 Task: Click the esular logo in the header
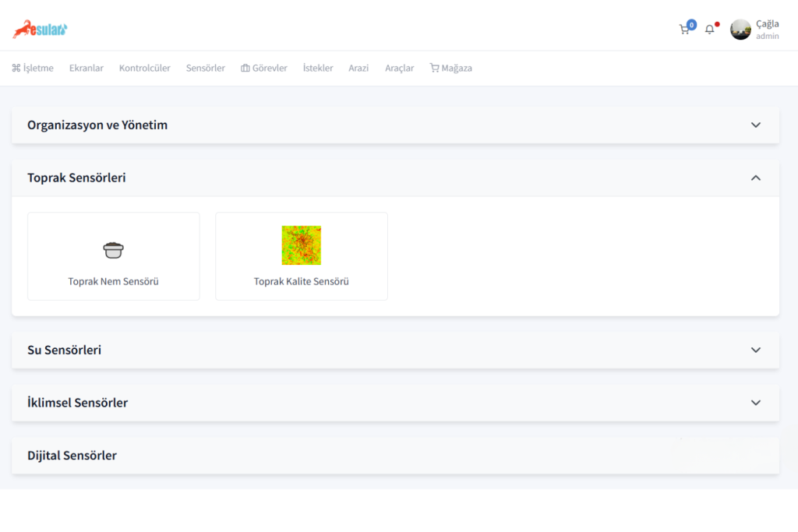(x=40, y=29)
